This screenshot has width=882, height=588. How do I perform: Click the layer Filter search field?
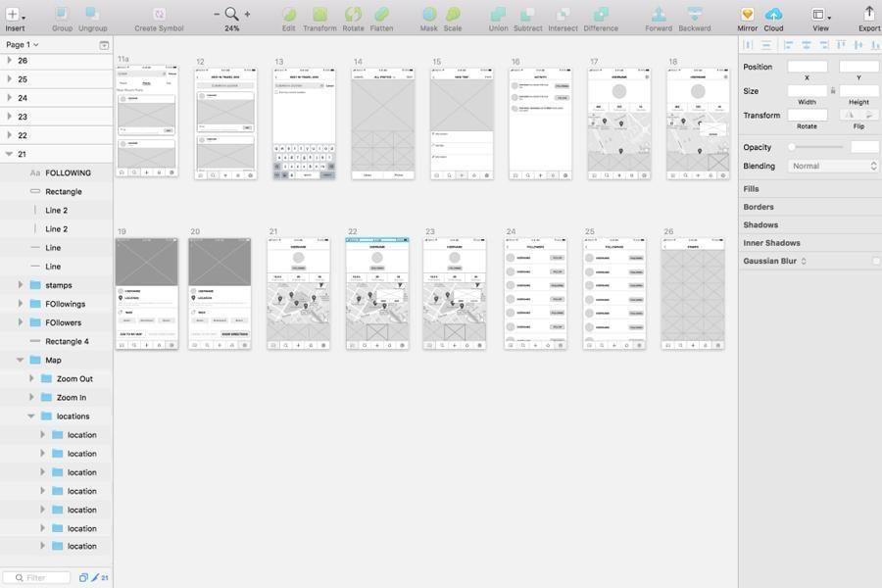click(39, 578)
